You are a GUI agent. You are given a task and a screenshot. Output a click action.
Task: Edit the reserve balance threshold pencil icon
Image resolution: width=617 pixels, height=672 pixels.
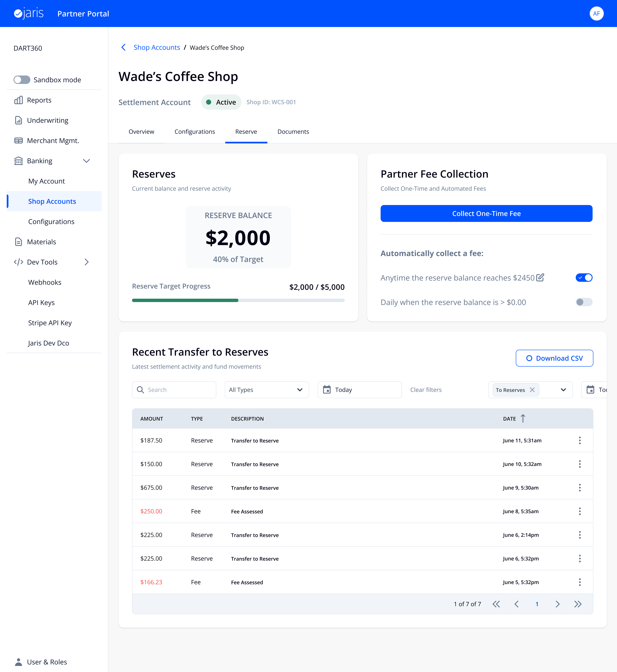coord(540,278)
